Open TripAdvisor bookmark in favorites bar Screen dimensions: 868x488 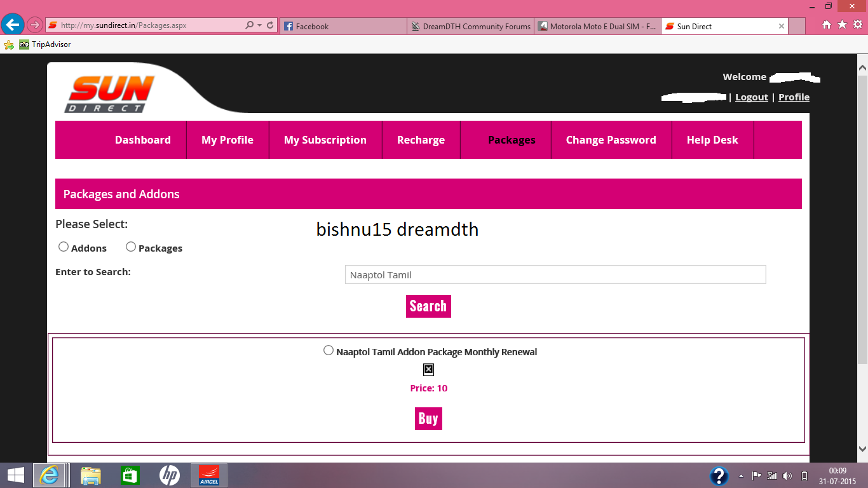45,44
